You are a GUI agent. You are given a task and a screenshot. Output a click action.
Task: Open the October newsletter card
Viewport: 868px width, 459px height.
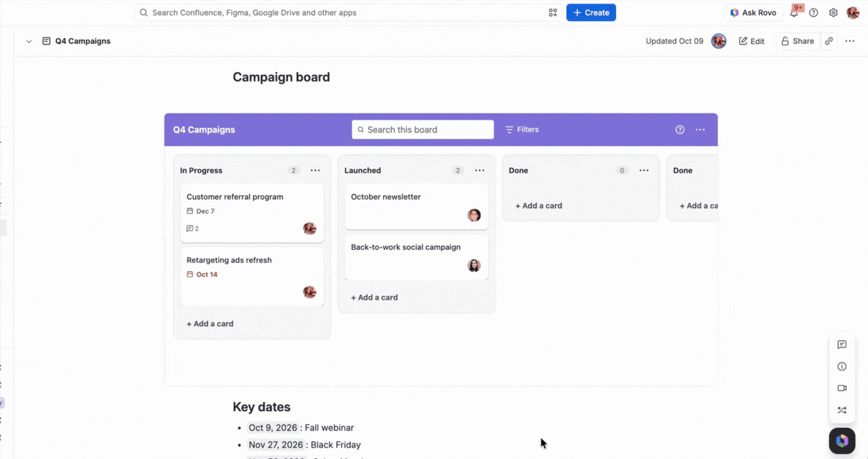[417, 206]
